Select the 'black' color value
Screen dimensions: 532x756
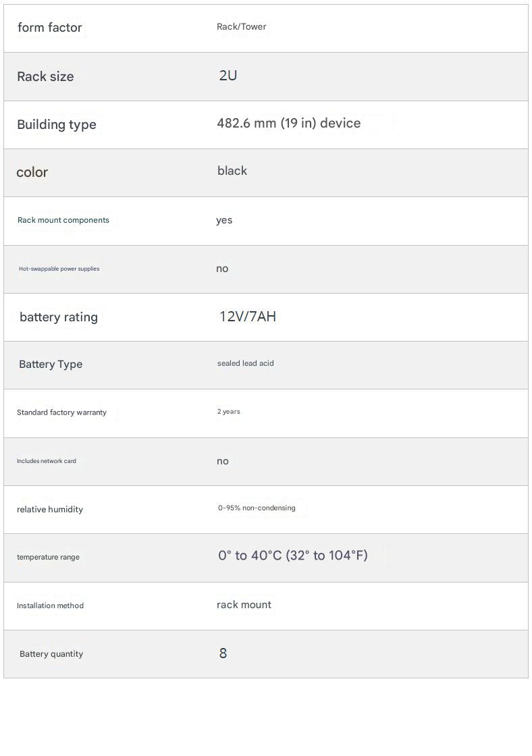point(232,171)
